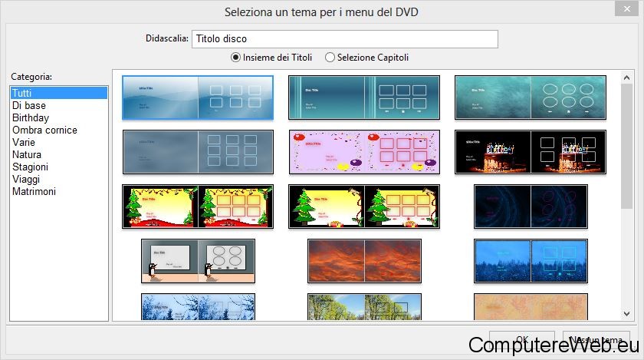Choose the light blue waves theme thumbnail
Image resolution: width=644 pixels, height=360 pixels.
tap(198, 97)
